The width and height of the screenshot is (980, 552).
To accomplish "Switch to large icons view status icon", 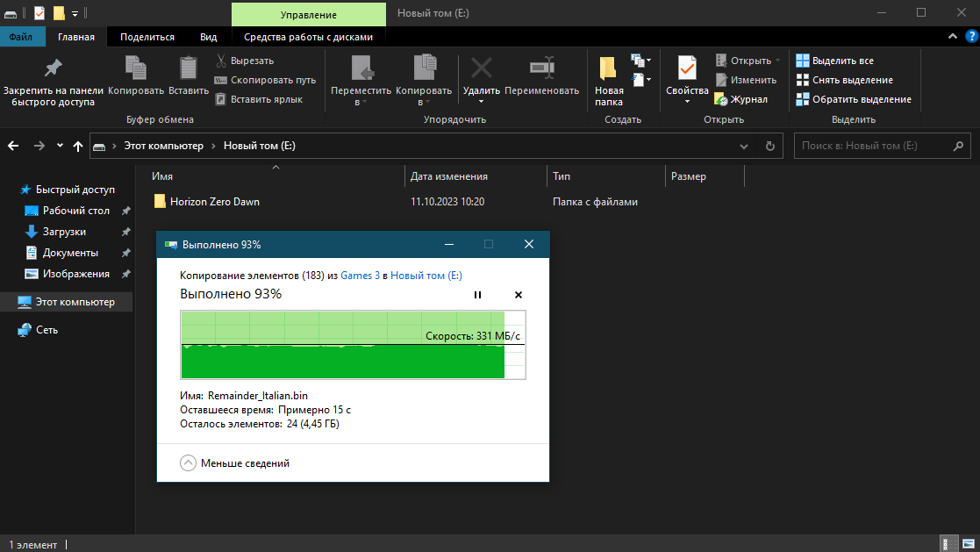I will [x=969, y=544].
